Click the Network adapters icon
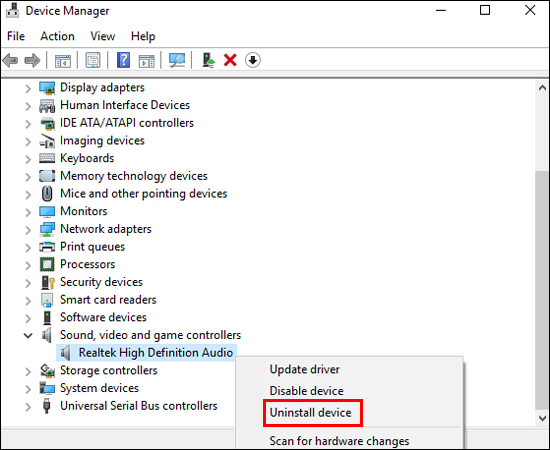The width and height of the screenshot is (550, 450). click(47, 229)
